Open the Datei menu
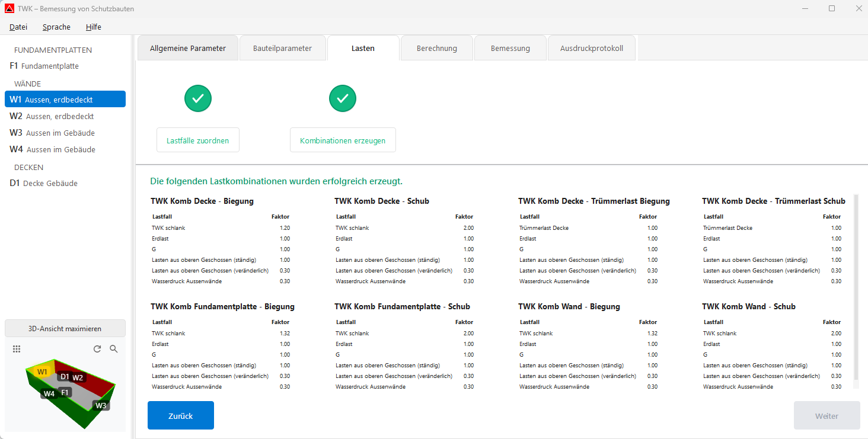The width and height of the screenshot is (868, 439). pyautogui.click(x=18, y=27)
